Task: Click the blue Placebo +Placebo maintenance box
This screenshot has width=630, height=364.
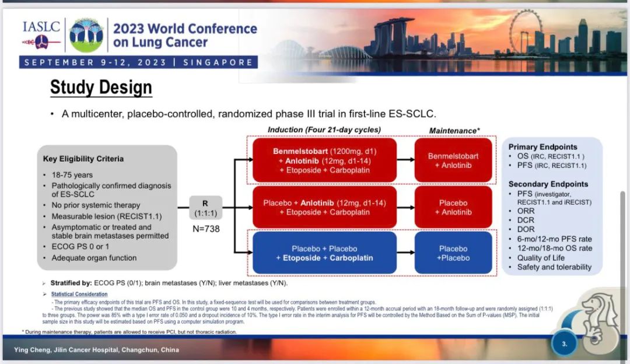Action: [x=453, y=253]
